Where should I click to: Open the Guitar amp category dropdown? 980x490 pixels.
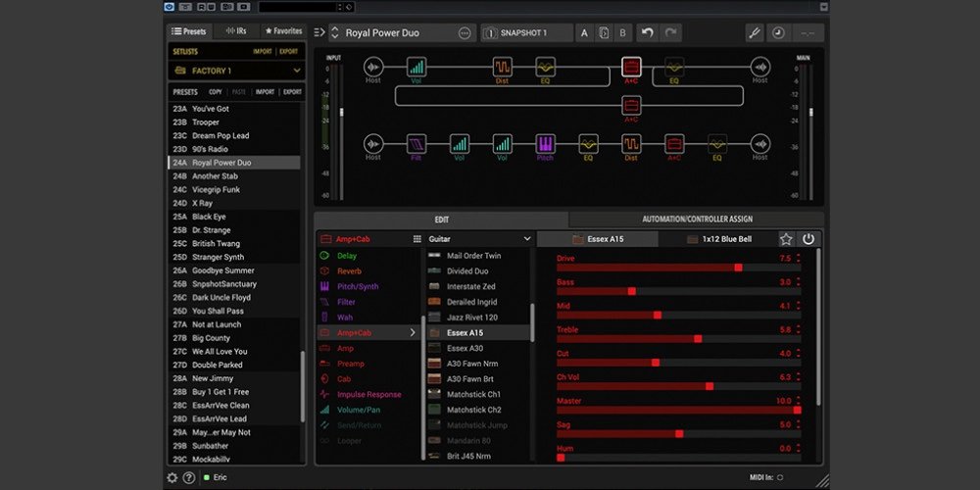(478, 239)
